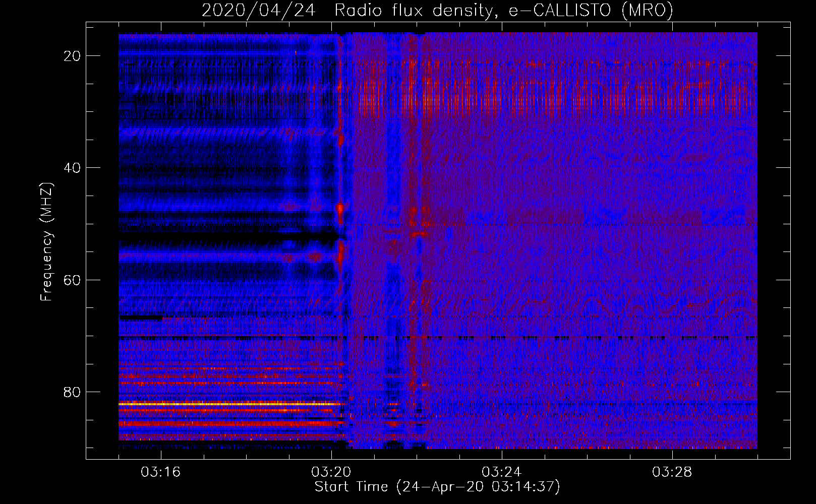The image size is (816, 504).
Task: Click the time tick label '03:20'
Action: [331, 472]
